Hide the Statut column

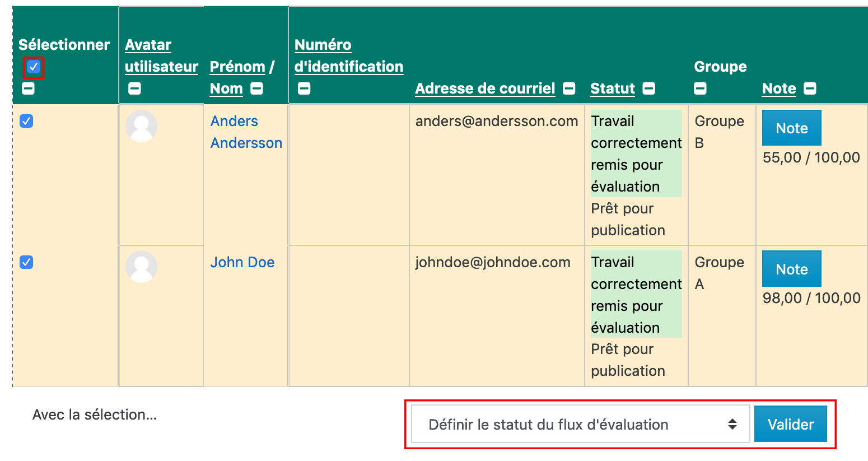coord(649,89)
